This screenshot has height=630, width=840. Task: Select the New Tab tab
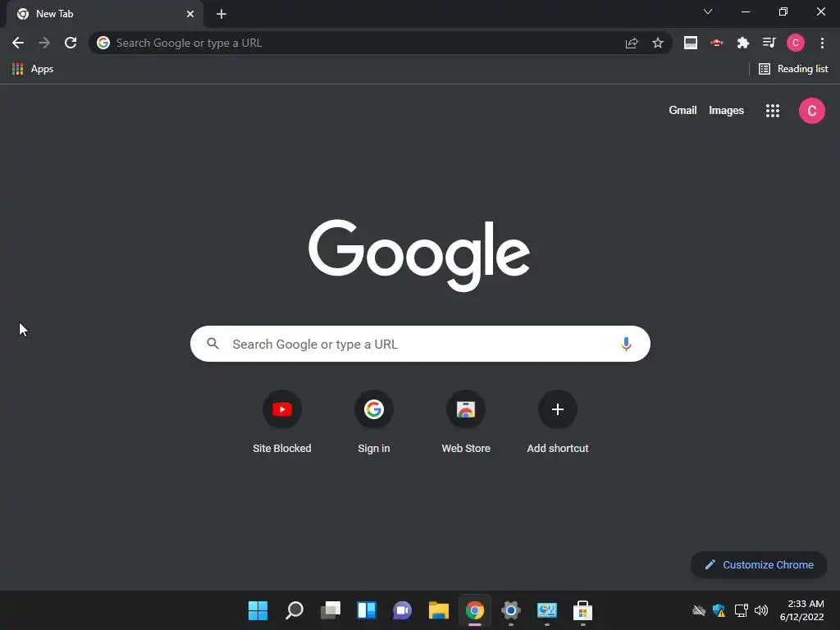coord(105,14)
